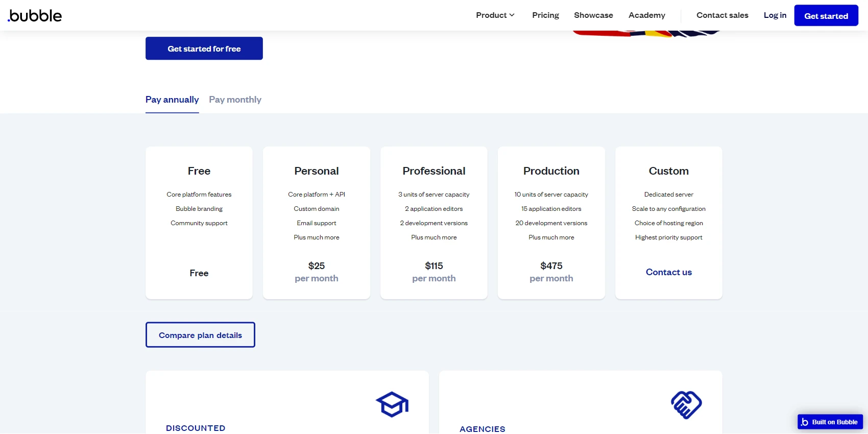
Task: Click 'Custom domain' in the Personal plan
Action: coord(317,209)
